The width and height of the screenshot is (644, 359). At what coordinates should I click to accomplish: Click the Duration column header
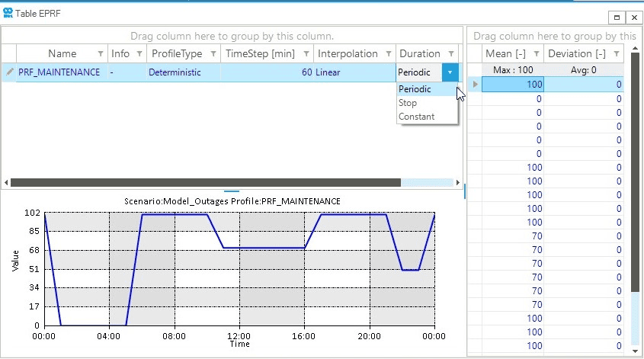pyautogui.click(x=420, y=54)
